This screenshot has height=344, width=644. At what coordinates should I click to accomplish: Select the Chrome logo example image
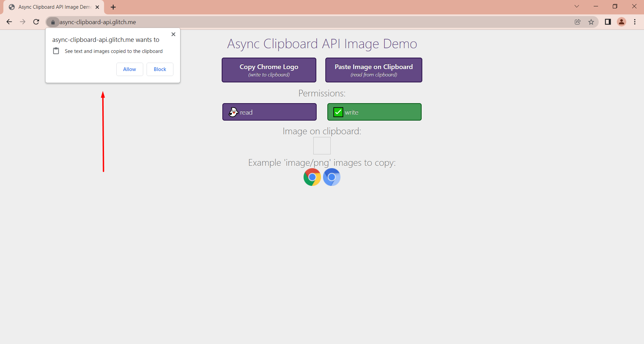click(x=312, y=177)
